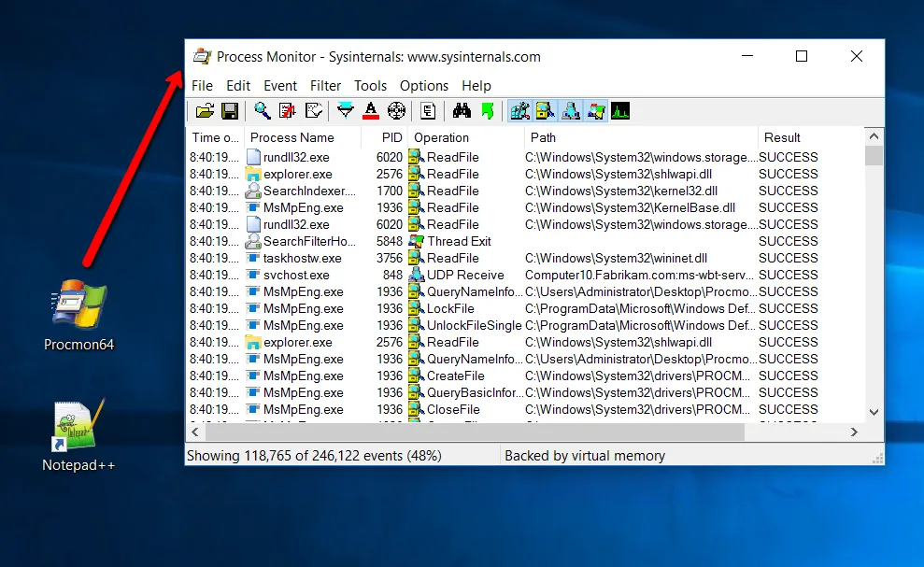Click the KernelBase.dll path cell
This screenshot has height=567, width=924.
coord(630,208)
